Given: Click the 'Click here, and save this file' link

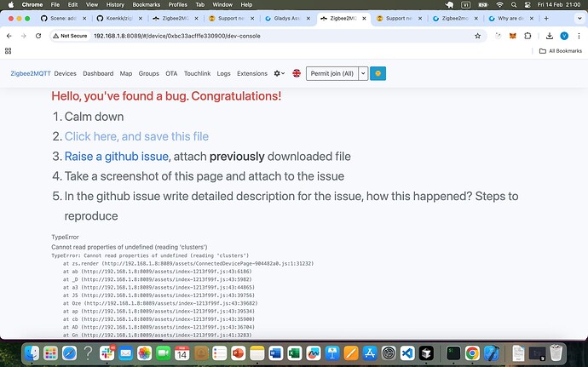Looking at the screenshot, I should coord(136,136).
